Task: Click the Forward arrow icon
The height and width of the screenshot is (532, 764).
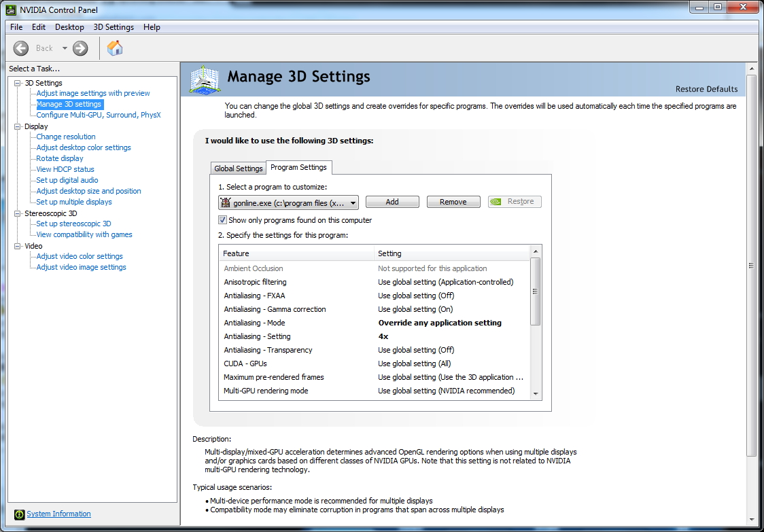Action: point(80,48)
